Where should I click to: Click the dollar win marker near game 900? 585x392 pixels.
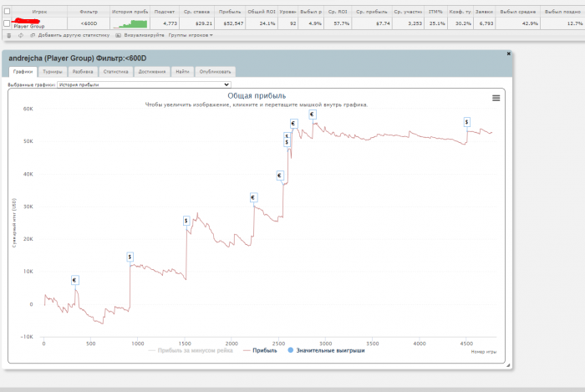coord(130,257)
